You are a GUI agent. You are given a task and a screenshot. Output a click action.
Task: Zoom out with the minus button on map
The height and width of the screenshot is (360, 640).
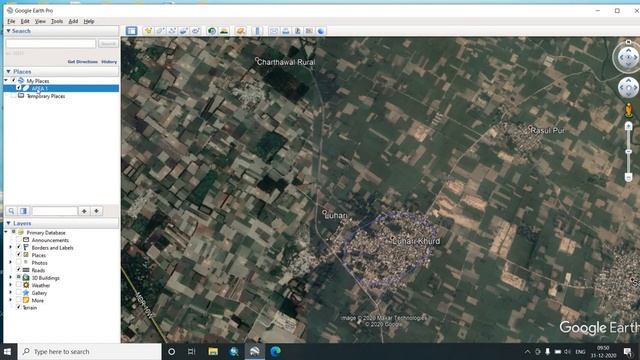pos(629,177)
